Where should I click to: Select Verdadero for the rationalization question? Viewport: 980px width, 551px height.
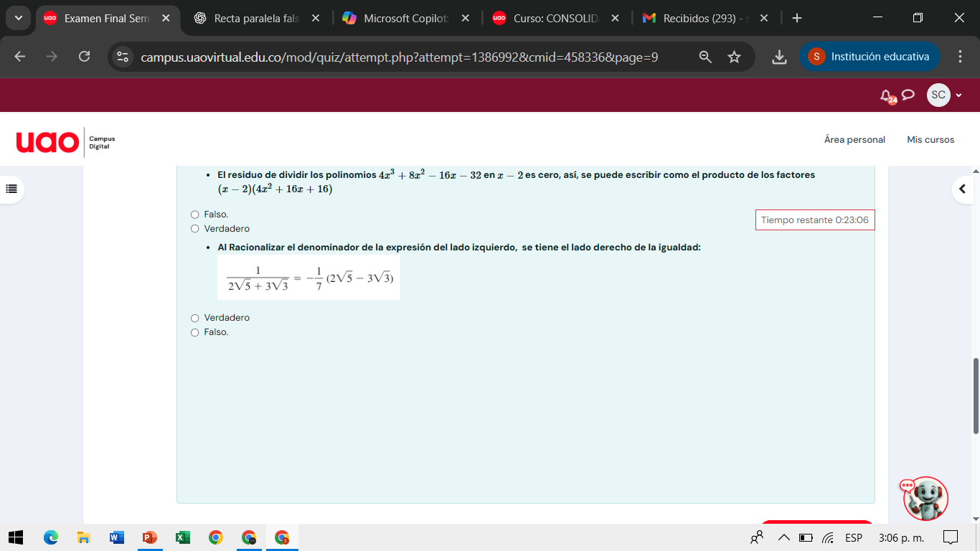point(195,318)
